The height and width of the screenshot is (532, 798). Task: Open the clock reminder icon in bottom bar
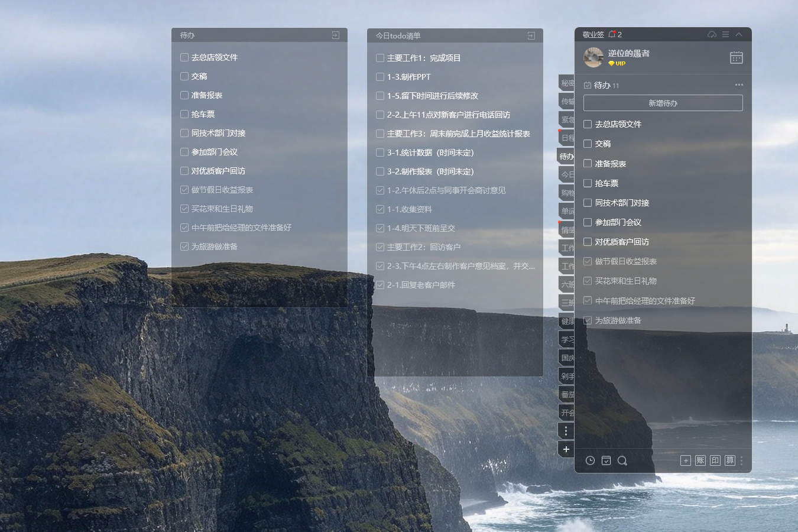pyautogui.click(x=590, y=460)
